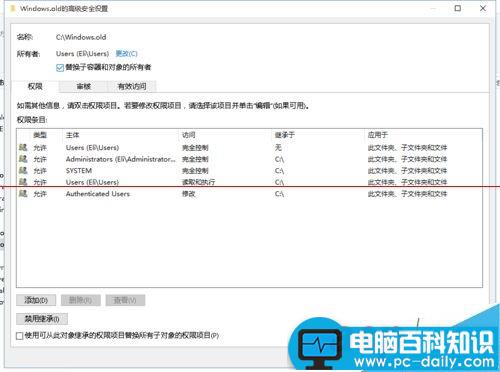Click user icon of SYSTEM entry
Screen dimensions: 500x372
tap(23, 171)
